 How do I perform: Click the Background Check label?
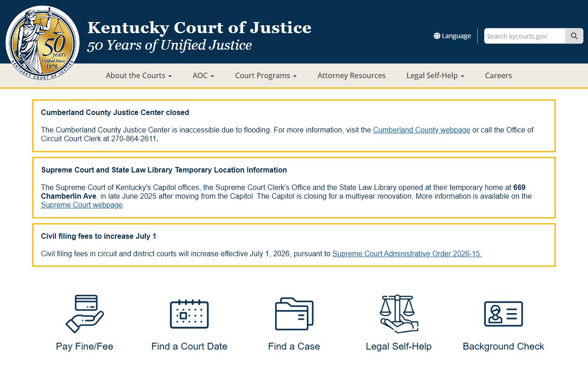point(503,346)
